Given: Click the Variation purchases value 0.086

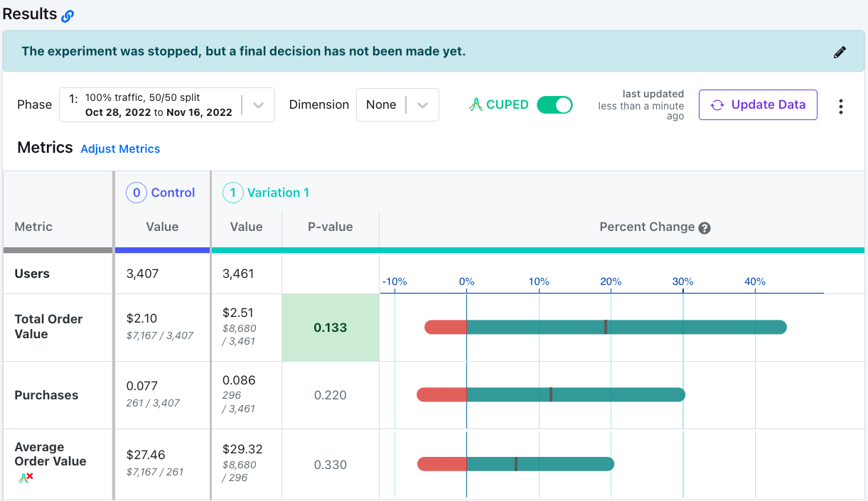Looking at the screenshot, I should [x=239, y=380].
